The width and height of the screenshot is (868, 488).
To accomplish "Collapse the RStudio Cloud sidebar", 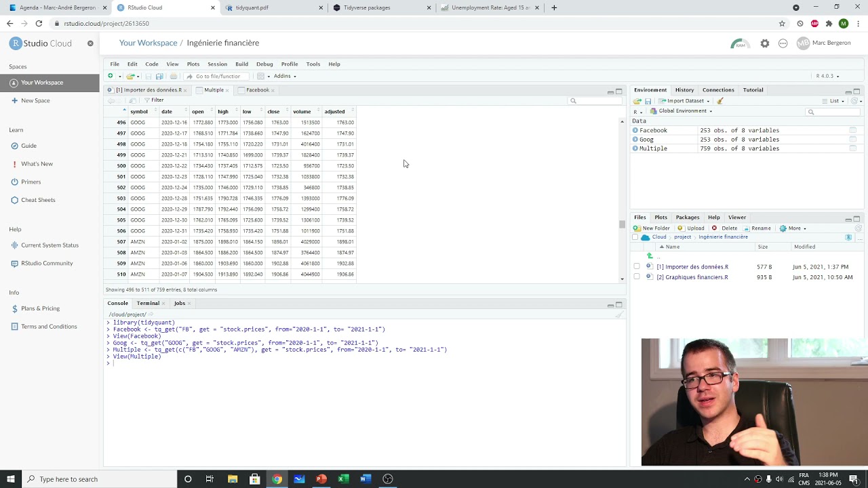I will 90,43.
